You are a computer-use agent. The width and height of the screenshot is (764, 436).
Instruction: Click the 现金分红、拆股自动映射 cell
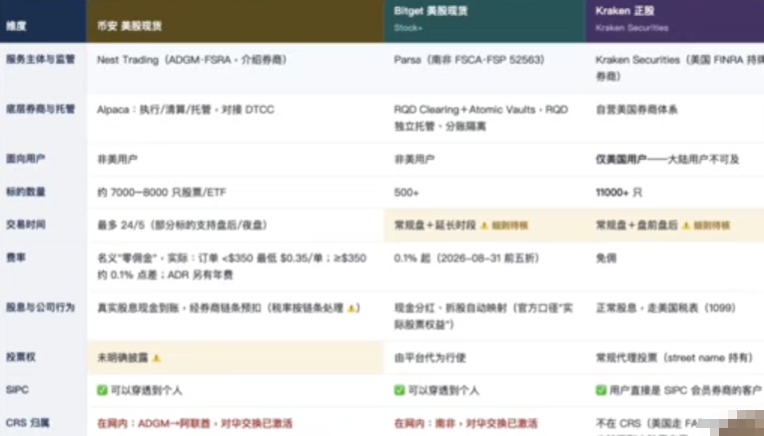click(483, 316)
